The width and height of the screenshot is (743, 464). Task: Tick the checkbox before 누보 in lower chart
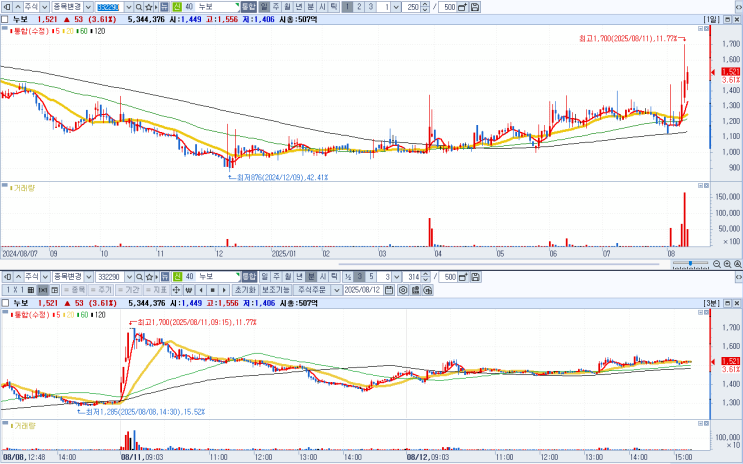pyautogui.click(x=5, y=303)
